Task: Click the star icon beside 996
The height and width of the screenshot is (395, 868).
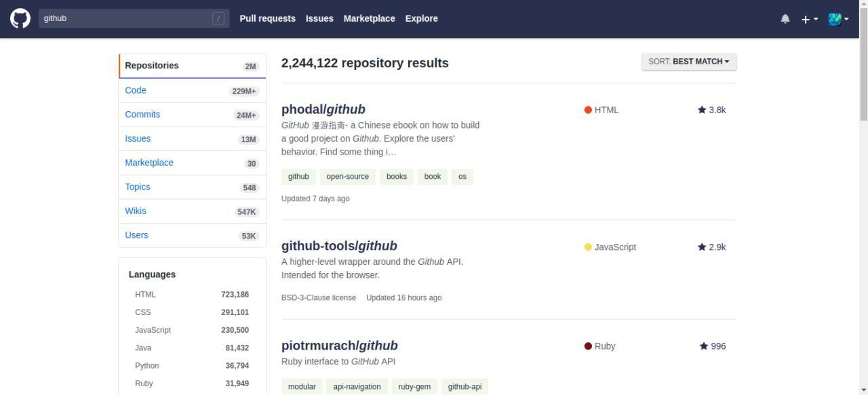Action: [704, 346]
